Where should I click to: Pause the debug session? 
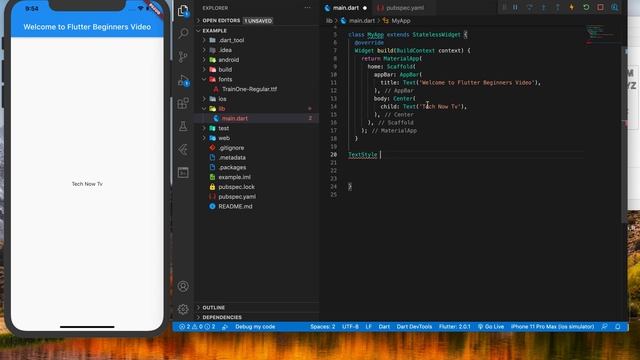515,7
